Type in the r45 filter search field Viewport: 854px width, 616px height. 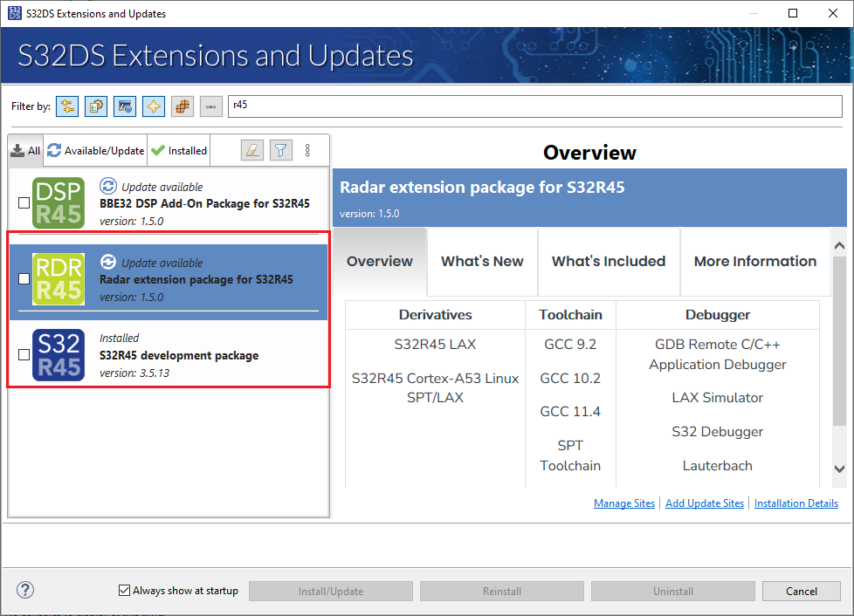tap(533, 106)
